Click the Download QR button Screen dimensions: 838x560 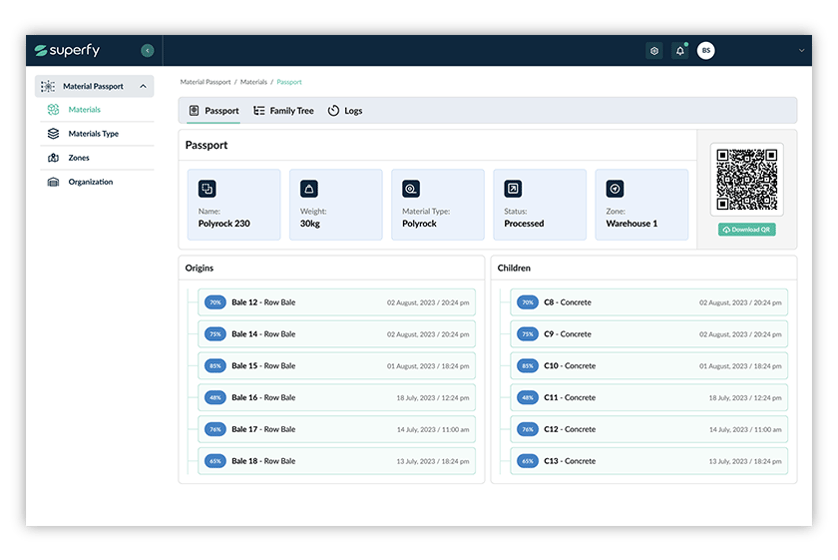tap(746, 229)
